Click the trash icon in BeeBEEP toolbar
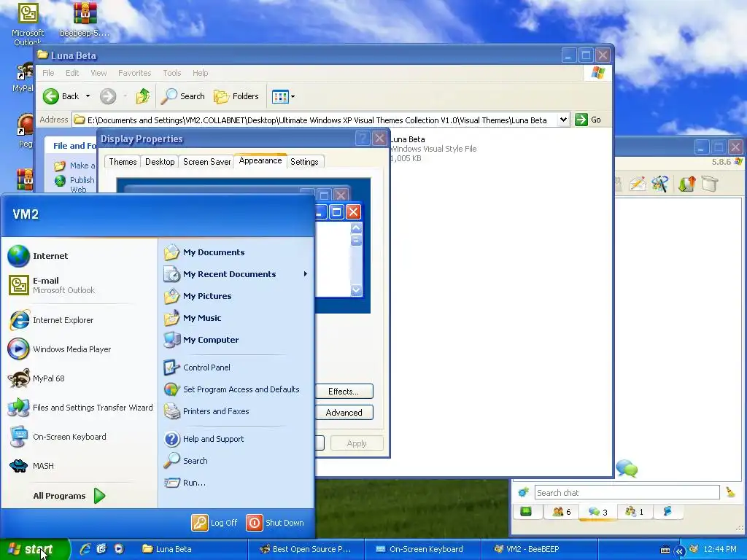747x560 pixels. [x=709, y=184]
